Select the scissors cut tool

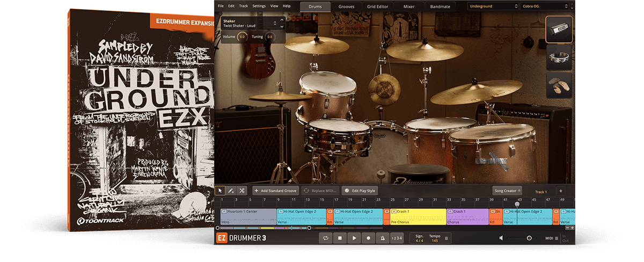click(242, 191)
